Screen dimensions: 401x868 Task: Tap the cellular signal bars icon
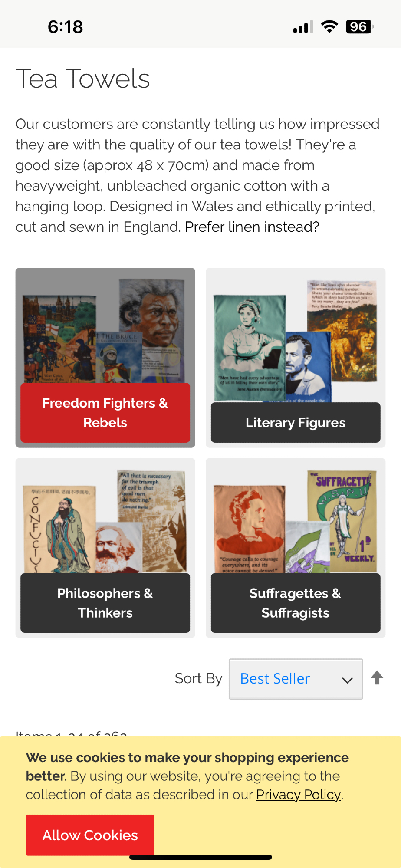coord(303,27)
